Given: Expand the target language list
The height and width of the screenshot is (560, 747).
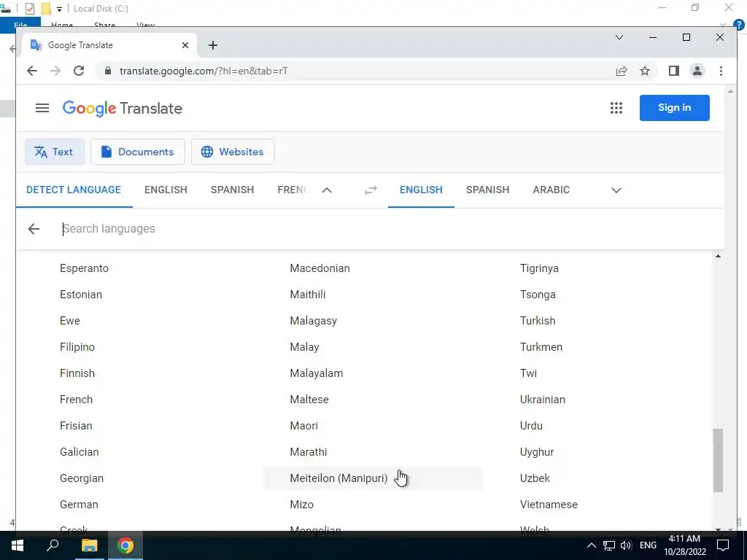Looking at the screenshot, I should click(x=616, y=190).
